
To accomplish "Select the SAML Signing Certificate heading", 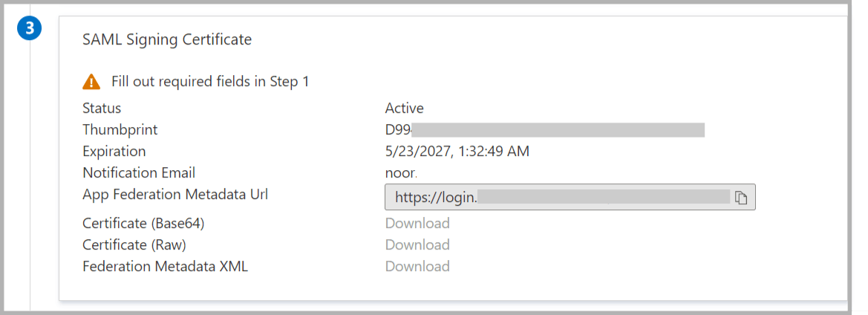I will point(167,39).
